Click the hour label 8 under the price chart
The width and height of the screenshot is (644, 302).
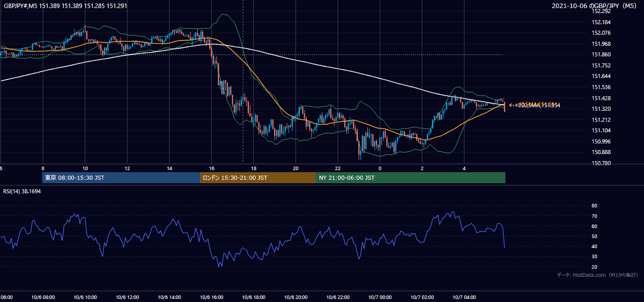tap(43, 169)
